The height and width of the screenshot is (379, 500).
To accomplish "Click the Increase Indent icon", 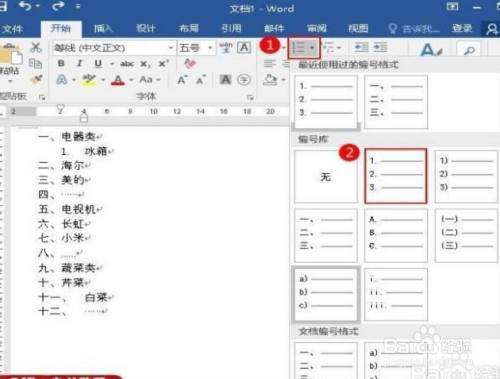I will pyautogui.click(x=381, y=47).
